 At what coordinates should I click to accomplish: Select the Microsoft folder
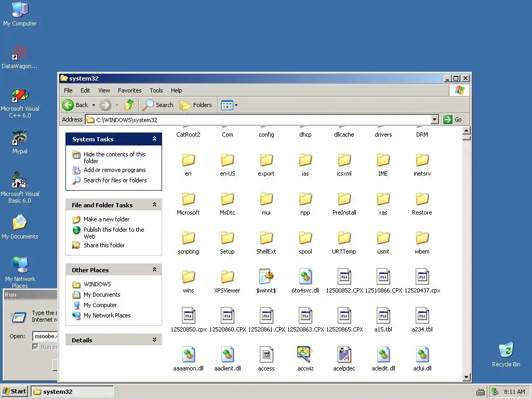[x=188, y=204]
